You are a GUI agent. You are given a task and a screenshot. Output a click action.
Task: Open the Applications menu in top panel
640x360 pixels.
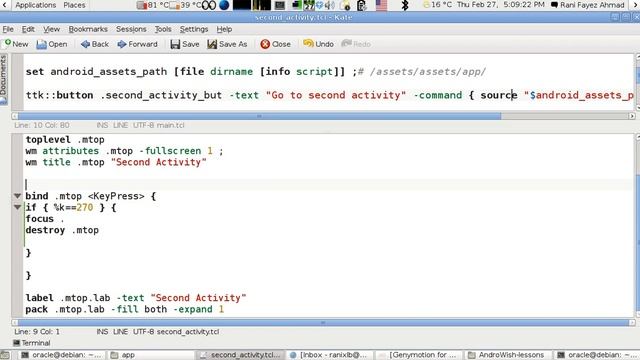pyautogui.click(x=35, y=5)
